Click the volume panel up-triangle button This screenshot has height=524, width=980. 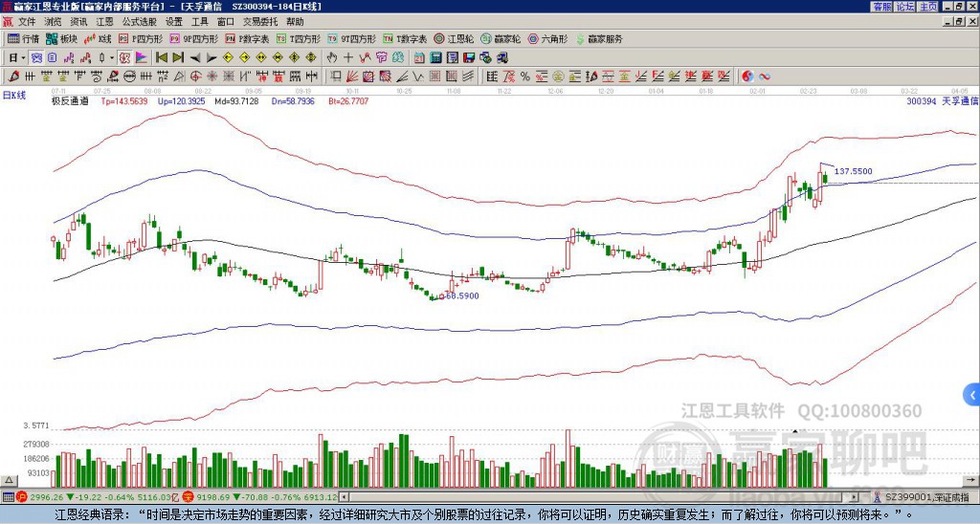pyautogui.click(x=8, y=480)
